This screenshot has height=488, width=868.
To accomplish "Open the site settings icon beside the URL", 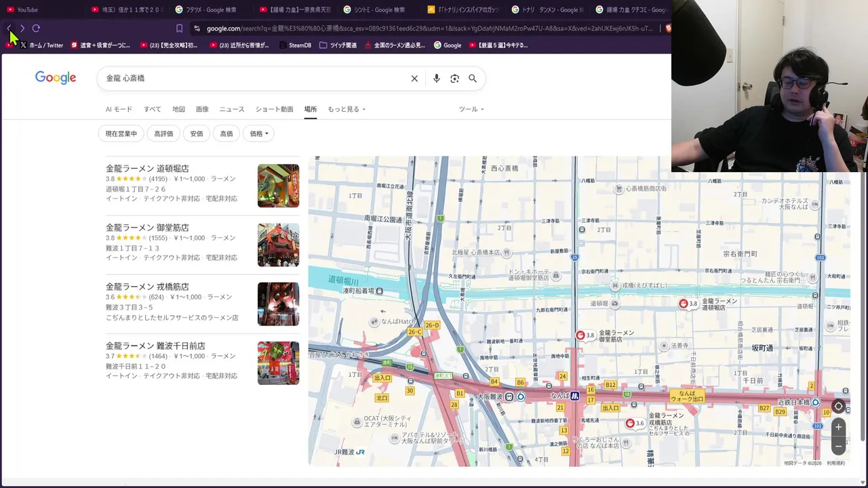I will pos(197,28).
